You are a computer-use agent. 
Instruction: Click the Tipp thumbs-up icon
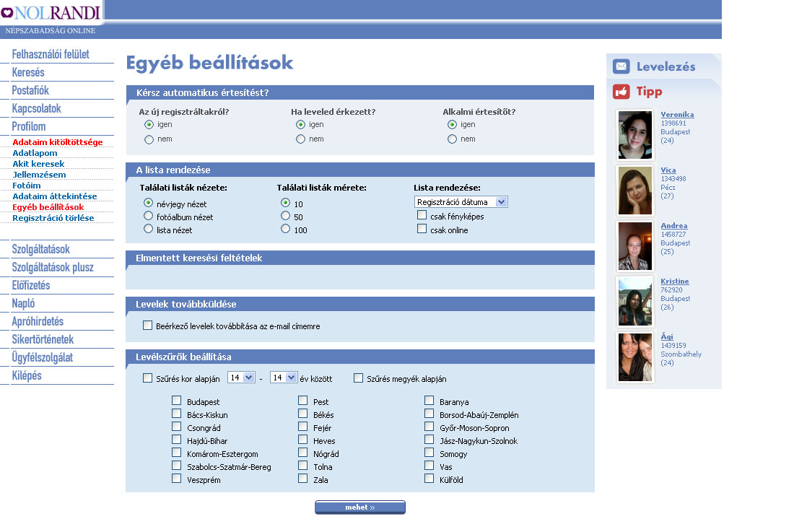(621, 92)
